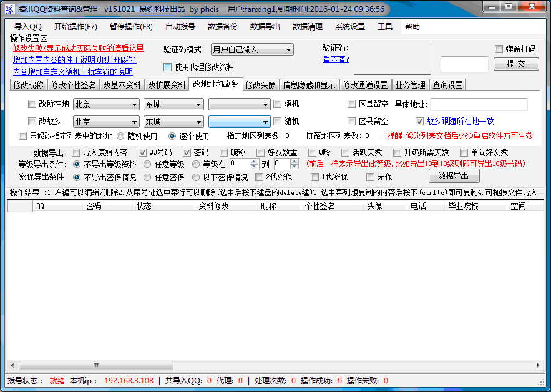Switch to the 信息隐藏和显示 tab
This screenshot has height=392, width=551.
pyautogui.click(x=310, y=85)
